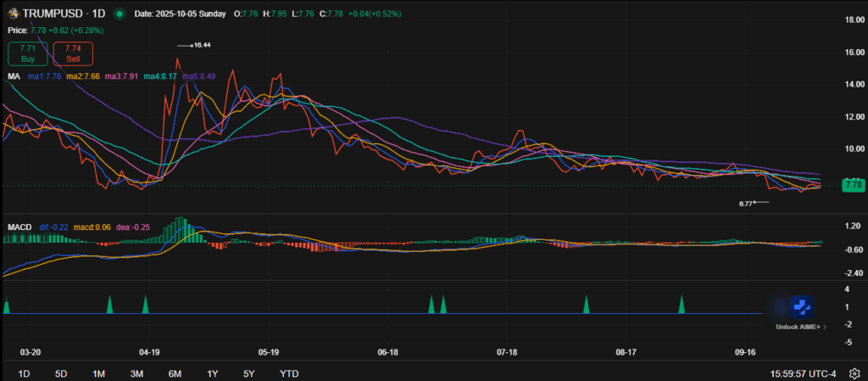Toggle the ma3 moving average line

116,76
